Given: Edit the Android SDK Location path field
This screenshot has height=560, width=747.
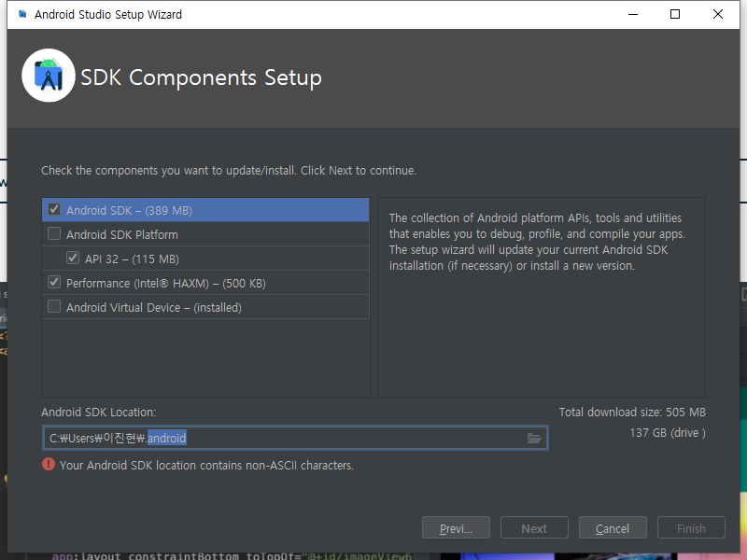Looking at the screenshot, I should (295, 438).
